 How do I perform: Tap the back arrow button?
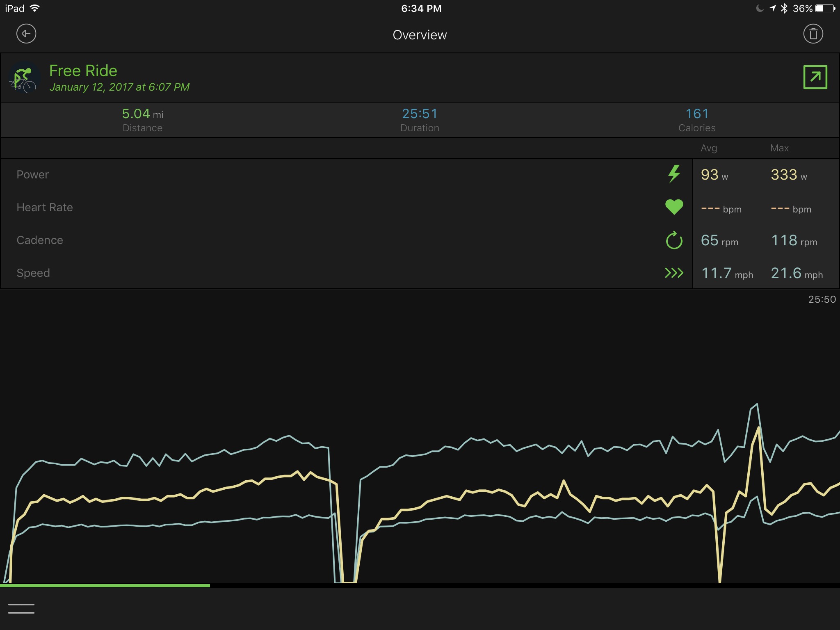click(x=26, y=34)
